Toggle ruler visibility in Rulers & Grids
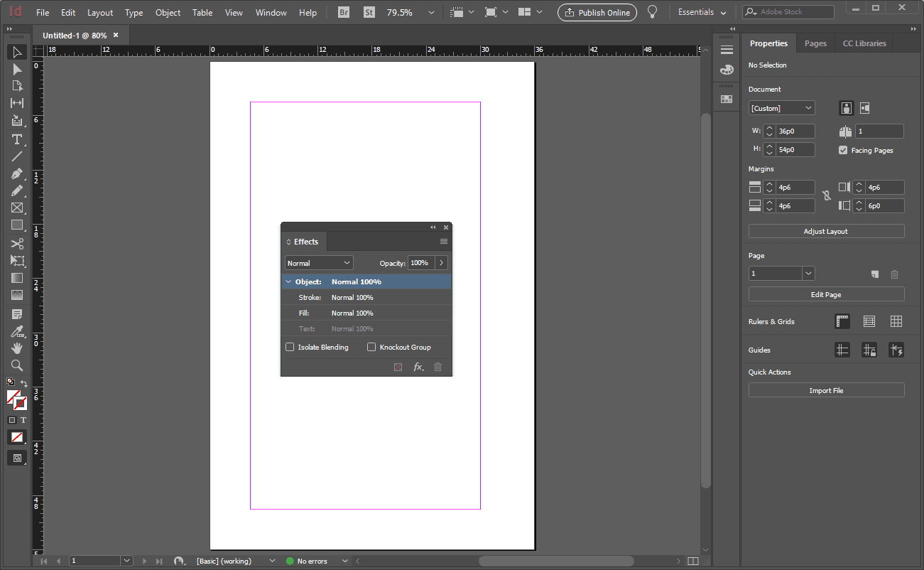 coord(842,321)
